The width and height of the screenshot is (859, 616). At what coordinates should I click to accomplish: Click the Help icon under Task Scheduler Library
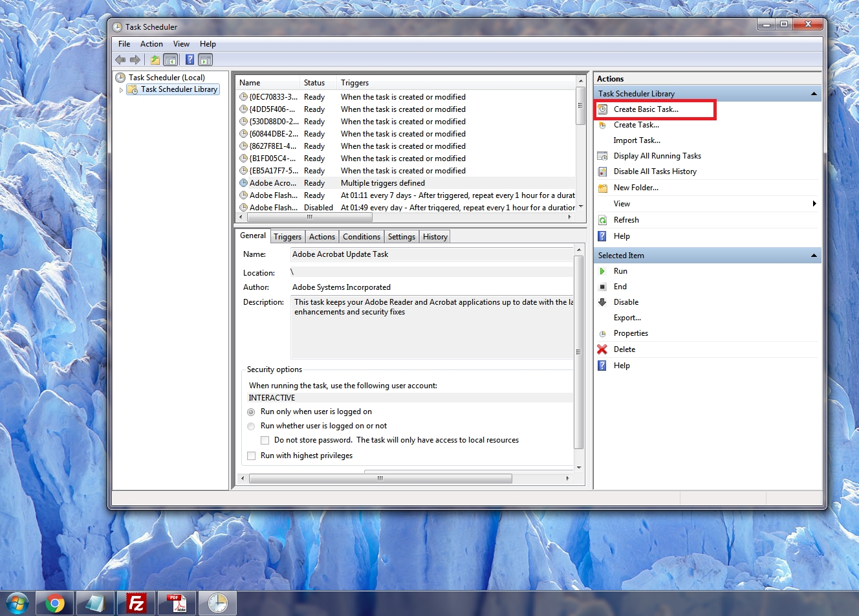[602, 236]
